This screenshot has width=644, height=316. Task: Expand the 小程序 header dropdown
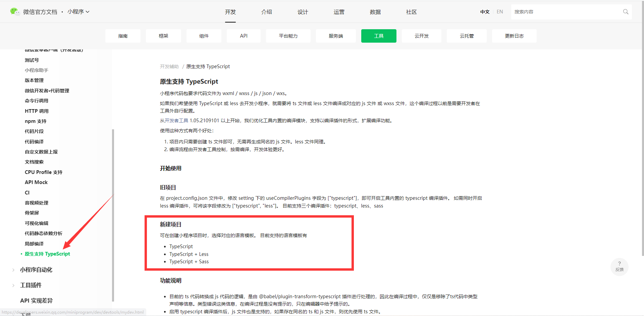(x=78, y=11)
